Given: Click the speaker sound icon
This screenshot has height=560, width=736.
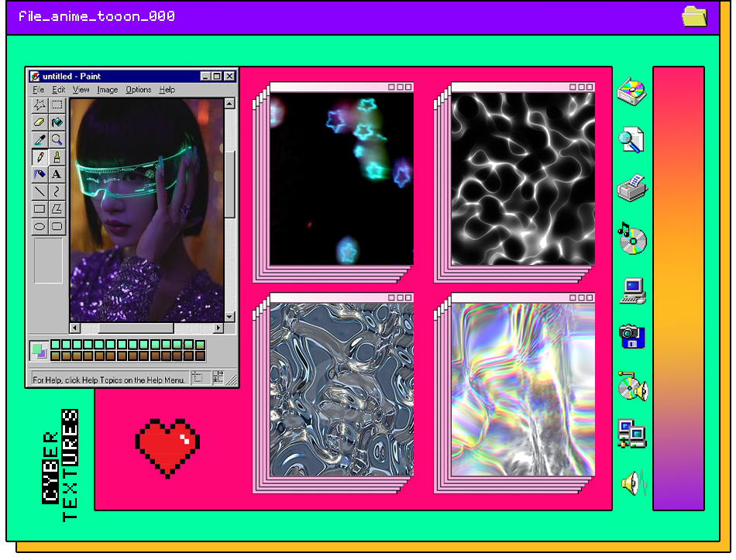Looking at the screenshot, I should 631,484.
